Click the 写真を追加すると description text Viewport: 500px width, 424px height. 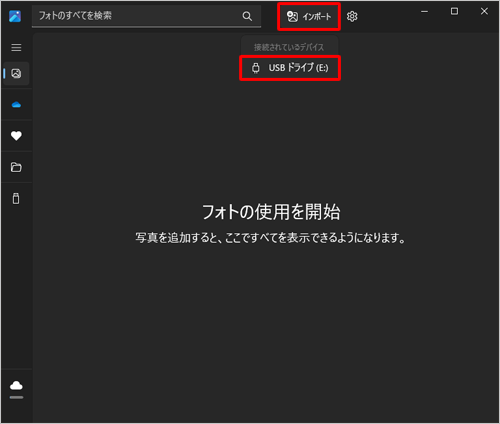270,238
